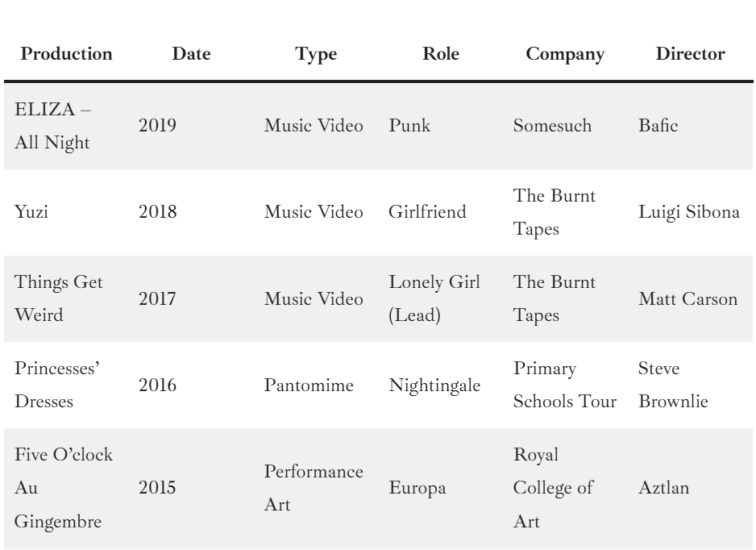Viewport: 756px width, 550px height.
Task: Click the Date column header
Action: [192, 55]
